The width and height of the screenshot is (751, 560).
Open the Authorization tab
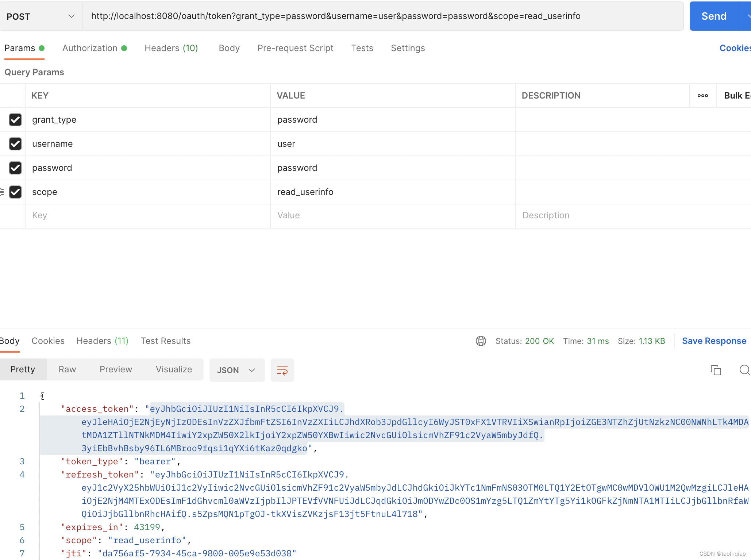[x=95, y=48]
